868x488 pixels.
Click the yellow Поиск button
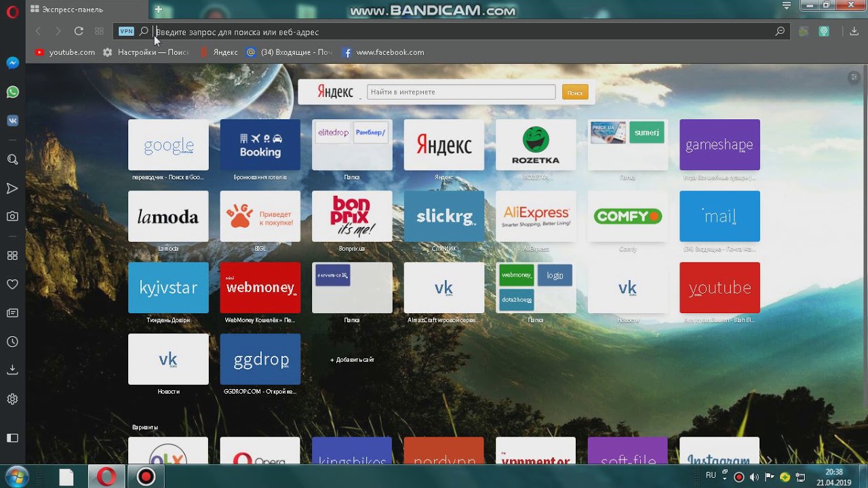[575, 92]
